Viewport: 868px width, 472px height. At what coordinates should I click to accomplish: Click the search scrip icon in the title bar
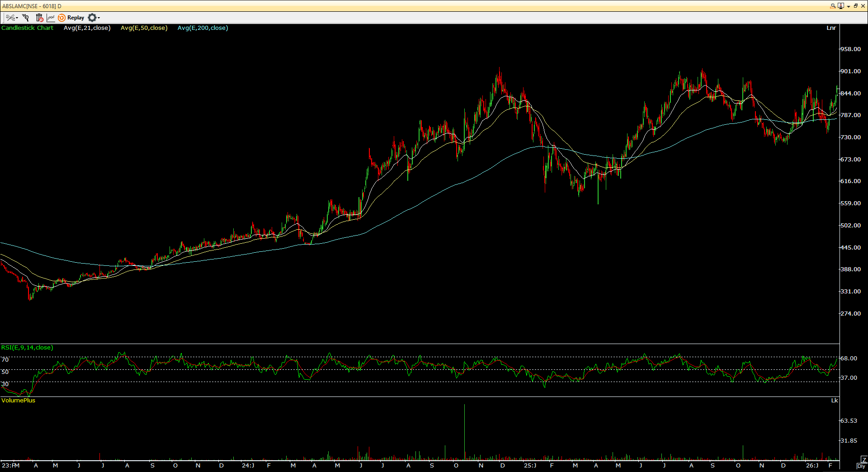pyautogui.click(x=833, y=6)
